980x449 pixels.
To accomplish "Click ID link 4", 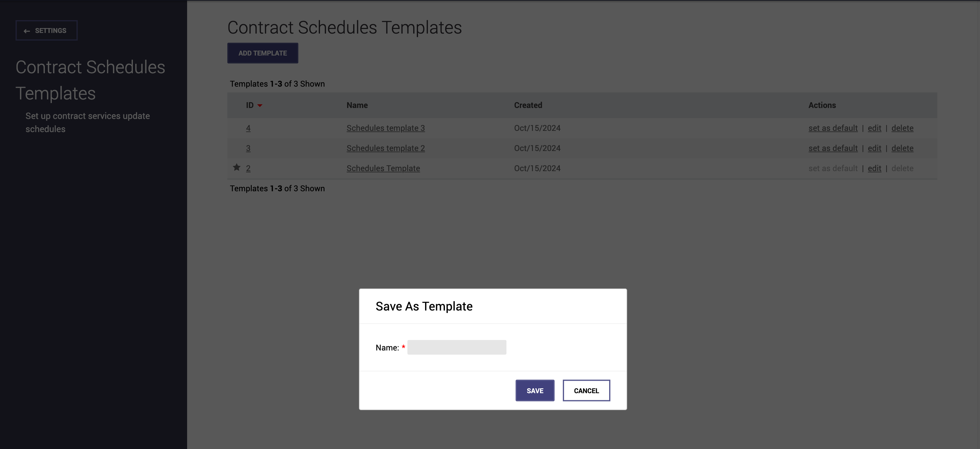I will click(x=248, y=128).
